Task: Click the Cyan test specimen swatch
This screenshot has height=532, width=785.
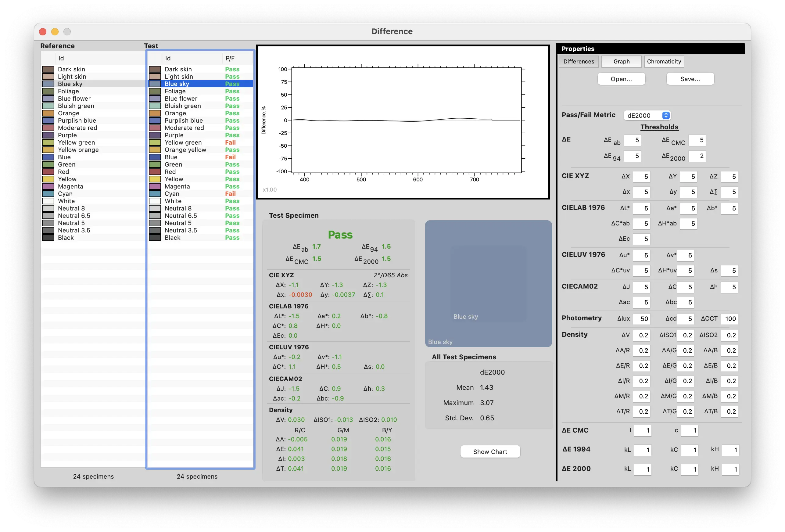Action: click(x=155, y=194)
